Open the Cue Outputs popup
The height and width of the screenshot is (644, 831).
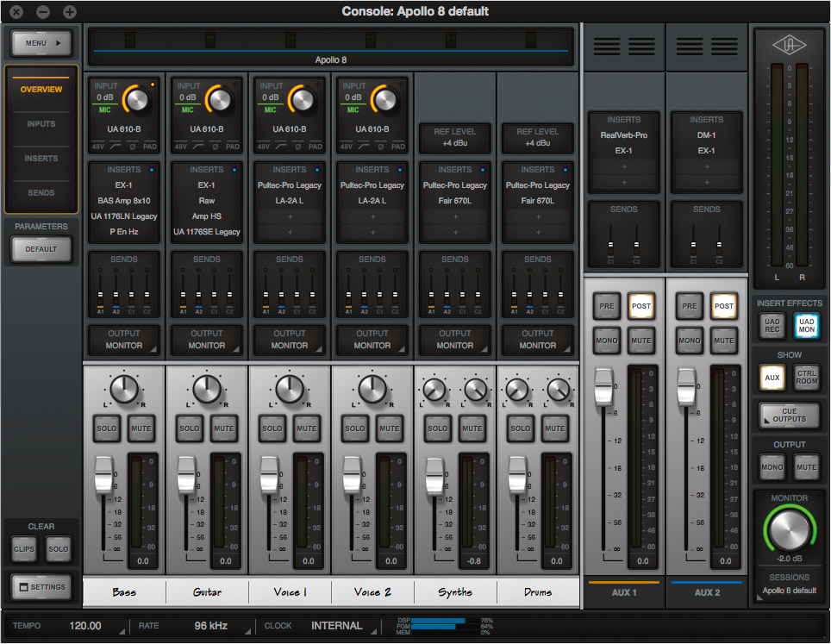pyautogui.click(x=789, y=415)
